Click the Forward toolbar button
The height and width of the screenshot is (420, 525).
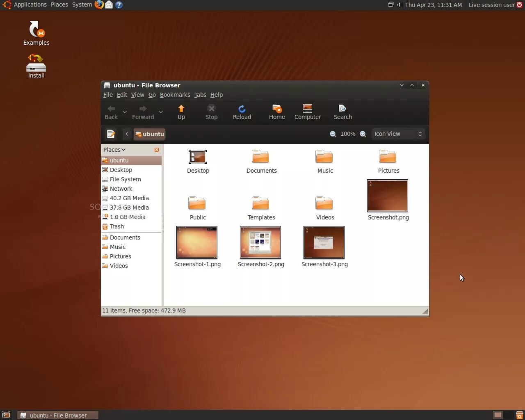143,112
